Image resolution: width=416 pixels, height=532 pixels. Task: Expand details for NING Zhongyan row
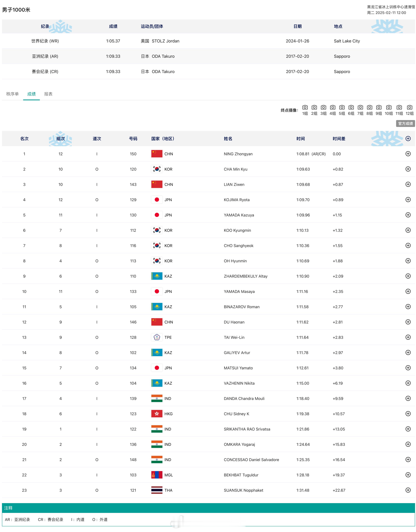point(408,154)
